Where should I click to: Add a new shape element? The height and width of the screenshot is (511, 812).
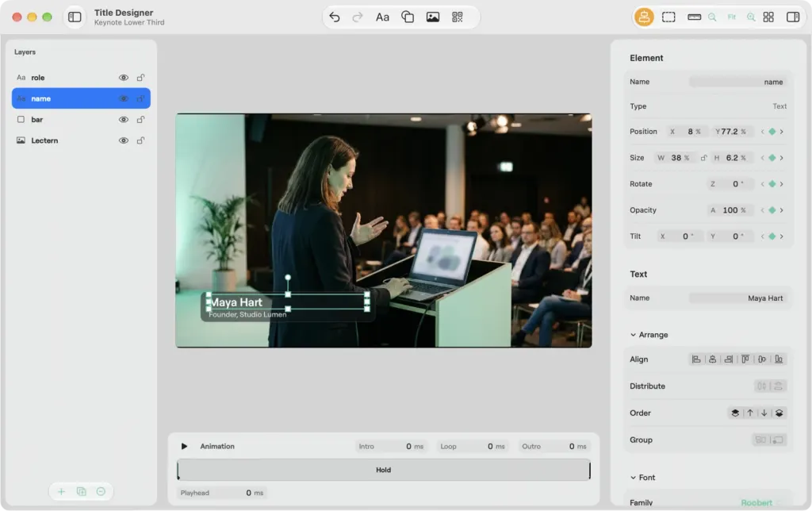(408, 17)
